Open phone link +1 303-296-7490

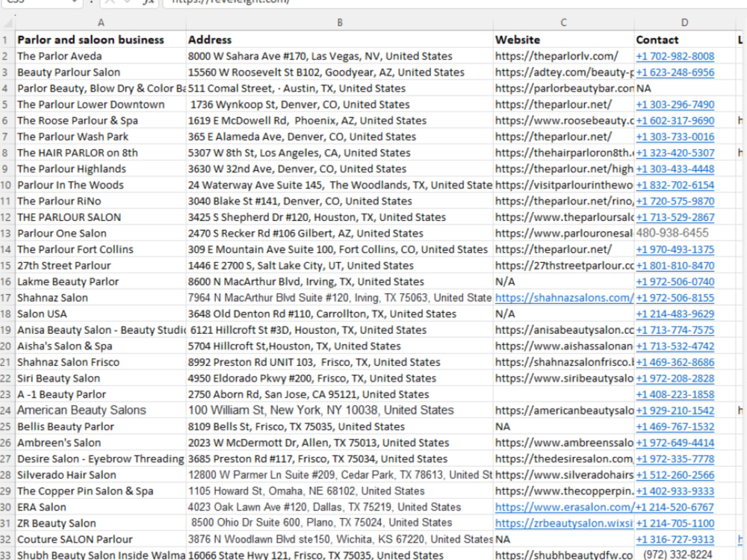tap(675, 105)
